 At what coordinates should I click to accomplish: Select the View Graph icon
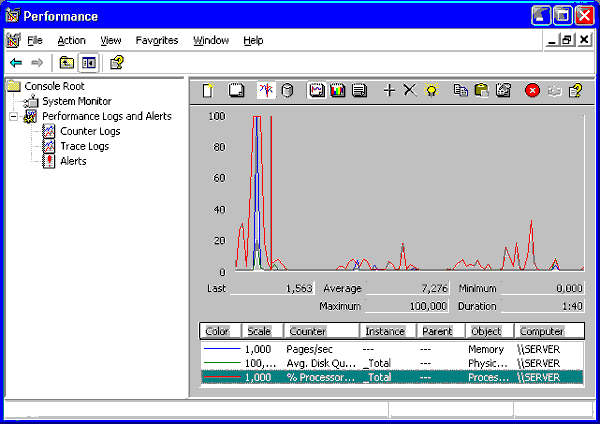tap(317, 91)
